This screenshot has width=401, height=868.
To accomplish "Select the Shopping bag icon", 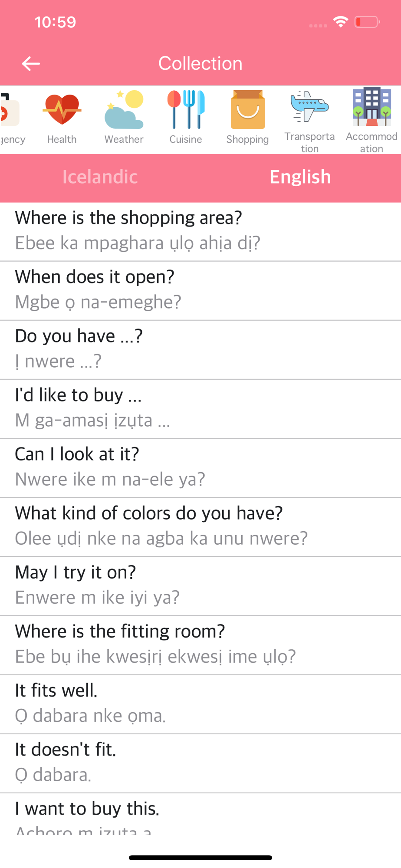I will point(247,110).
